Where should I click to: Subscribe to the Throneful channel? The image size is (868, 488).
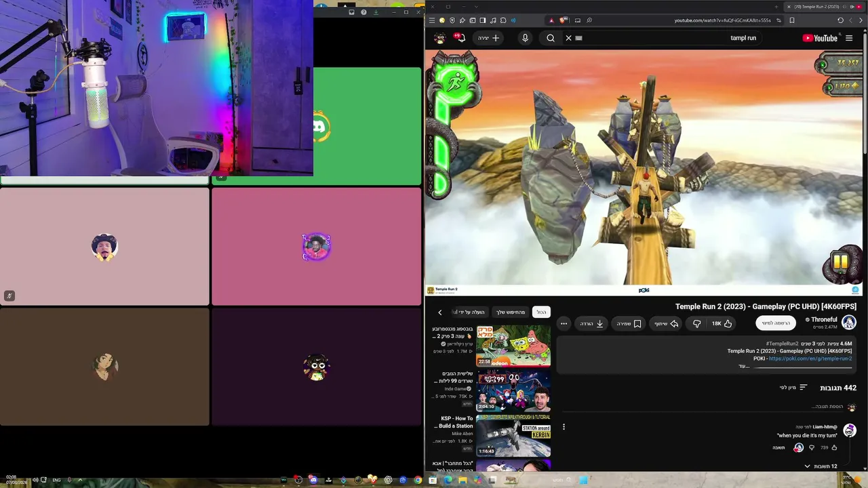(776, 323)
